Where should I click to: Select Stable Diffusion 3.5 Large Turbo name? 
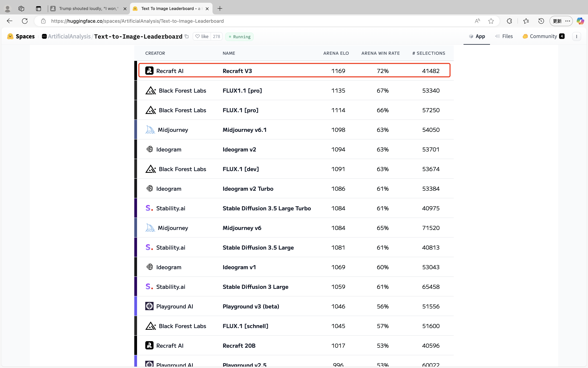pyautogui.click(x=267, y=208)
